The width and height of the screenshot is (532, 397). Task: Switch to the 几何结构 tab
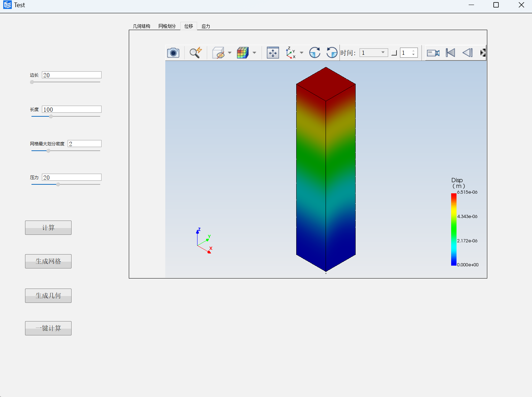click(x=142, y=26)
